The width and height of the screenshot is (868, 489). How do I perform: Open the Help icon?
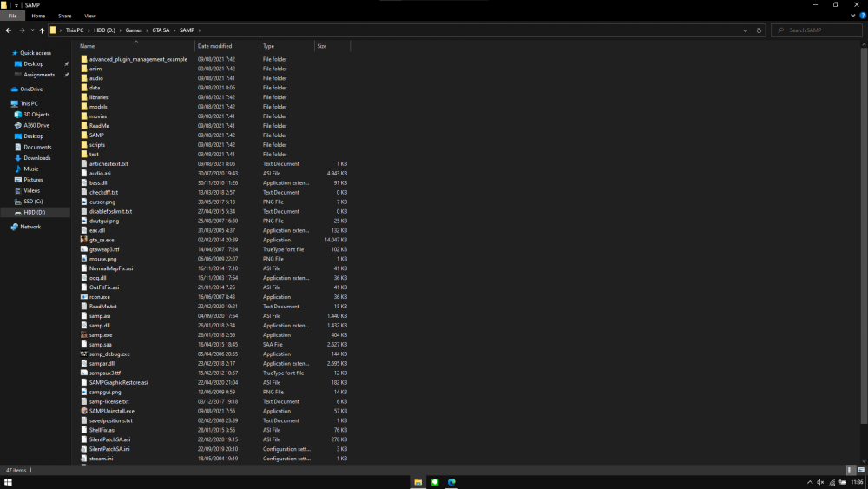coord(863,16)
